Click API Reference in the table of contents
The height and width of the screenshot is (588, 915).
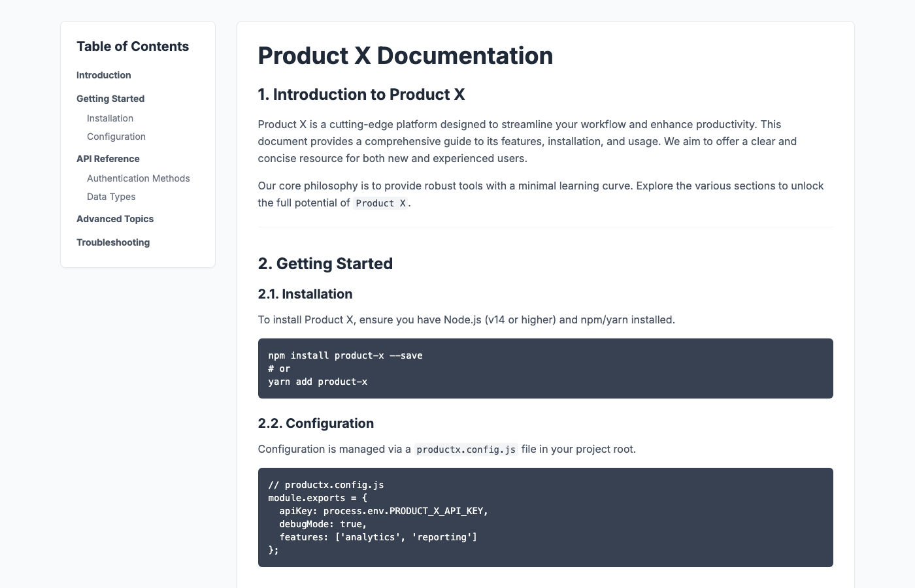pos(108,159)
